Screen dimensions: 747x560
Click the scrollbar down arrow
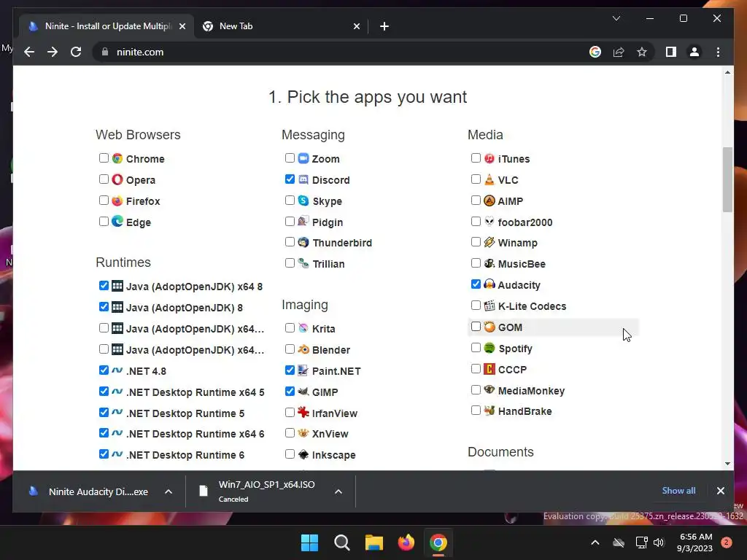(x=727, y=463)
